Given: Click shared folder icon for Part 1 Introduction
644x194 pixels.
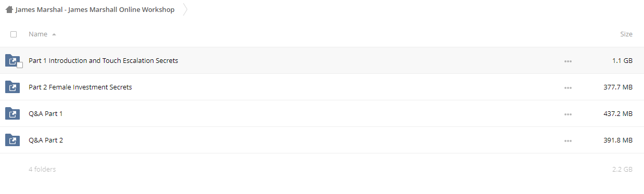Looking at the screenshot, I should [x=12, y=61].
